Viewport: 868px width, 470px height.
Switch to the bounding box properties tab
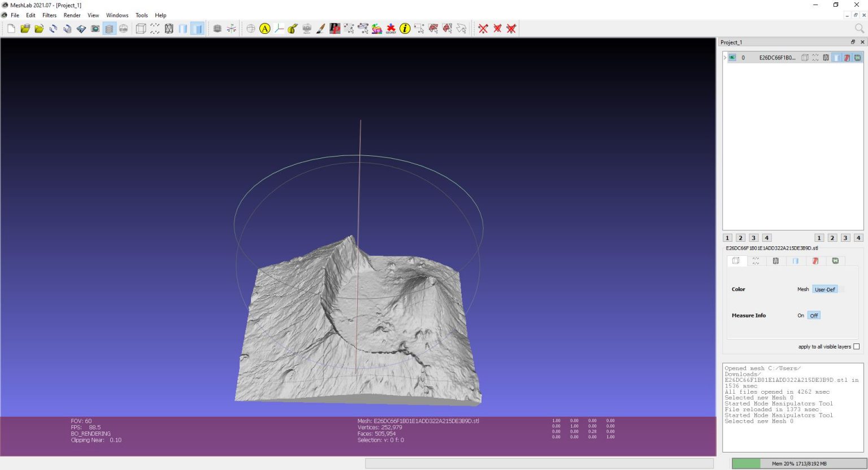tap(736, 260)
